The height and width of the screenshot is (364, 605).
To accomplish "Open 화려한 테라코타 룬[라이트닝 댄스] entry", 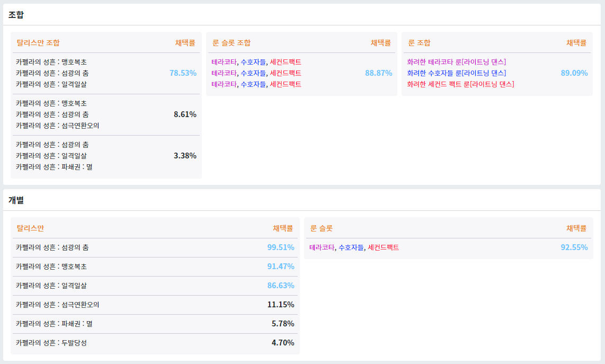I will coord(456,62).
